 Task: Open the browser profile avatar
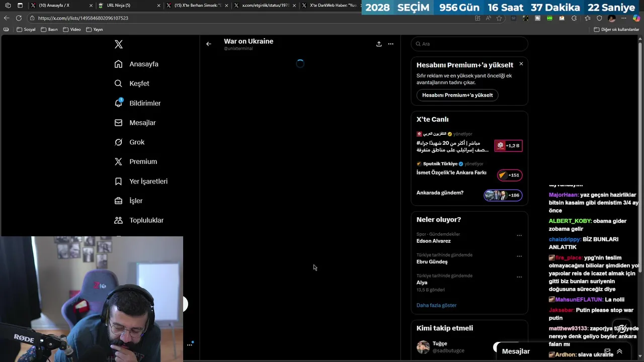pos(612,18)
